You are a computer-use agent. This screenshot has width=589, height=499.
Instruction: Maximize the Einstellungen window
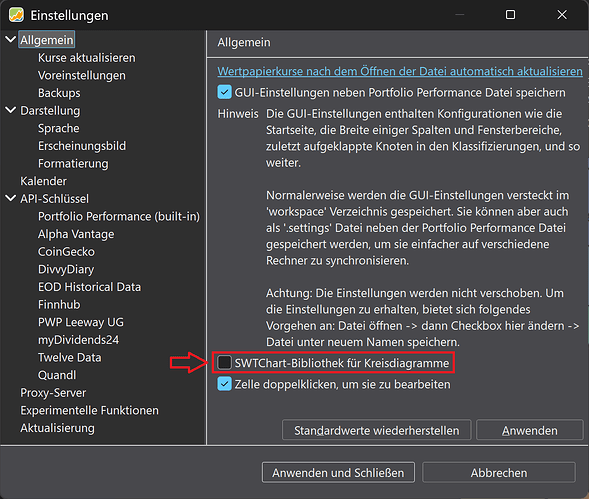click(x=510, y=15)
